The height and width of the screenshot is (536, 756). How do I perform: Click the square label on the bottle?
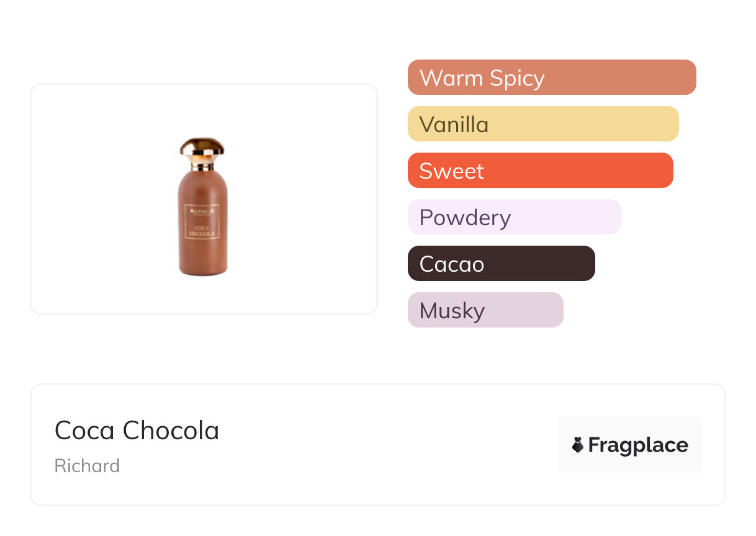coord(202,221)
